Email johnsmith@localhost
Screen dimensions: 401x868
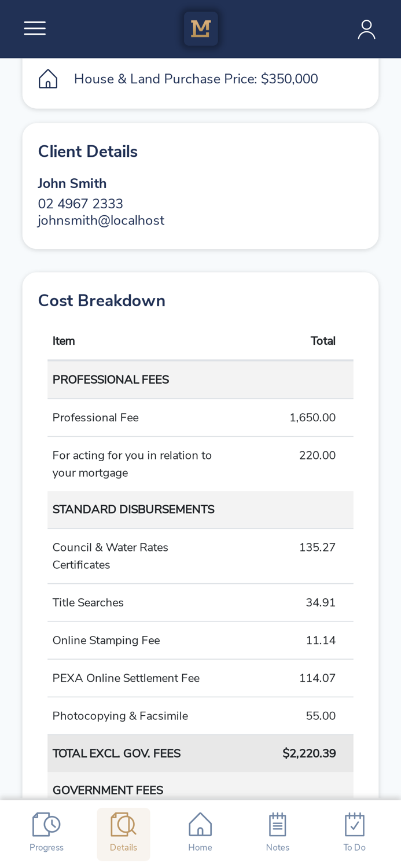[101, 220]
